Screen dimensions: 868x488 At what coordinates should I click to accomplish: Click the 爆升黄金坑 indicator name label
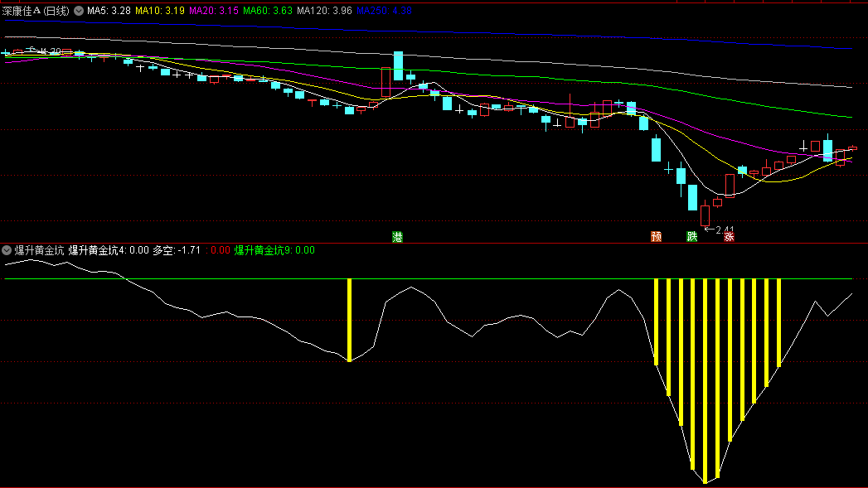pyautogui.click(x=39, y=249)
